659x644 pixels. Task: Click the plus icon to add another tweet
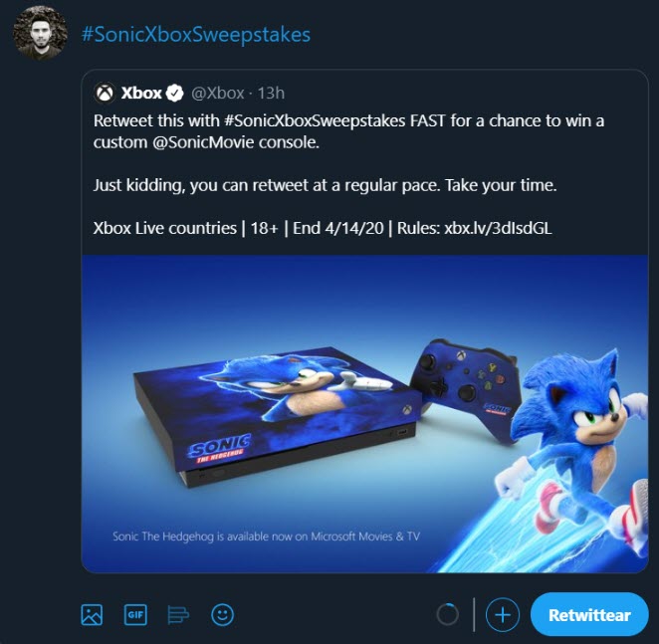tap(503, 615)
